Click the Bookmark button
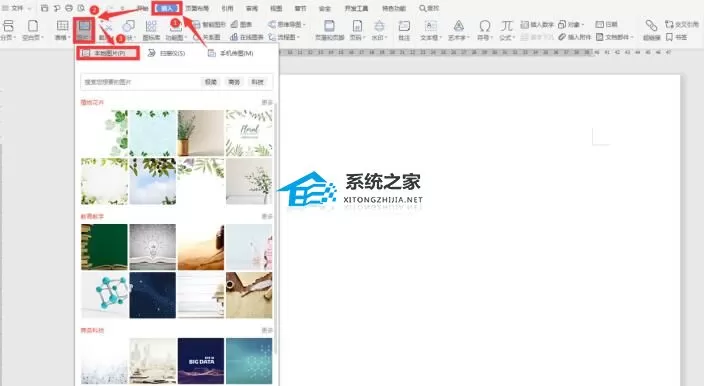The image size is (705, 386). coord(677,37)
